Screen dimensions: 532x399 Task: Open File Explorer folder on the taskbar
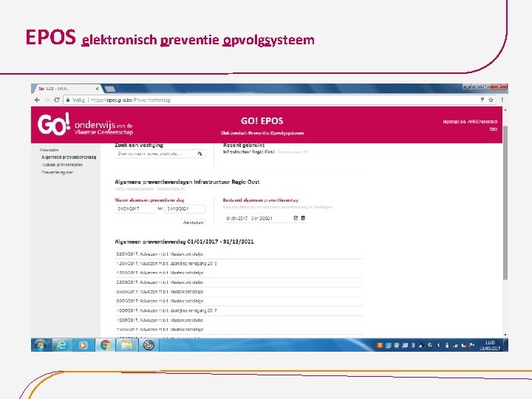(x=127, y=345)
